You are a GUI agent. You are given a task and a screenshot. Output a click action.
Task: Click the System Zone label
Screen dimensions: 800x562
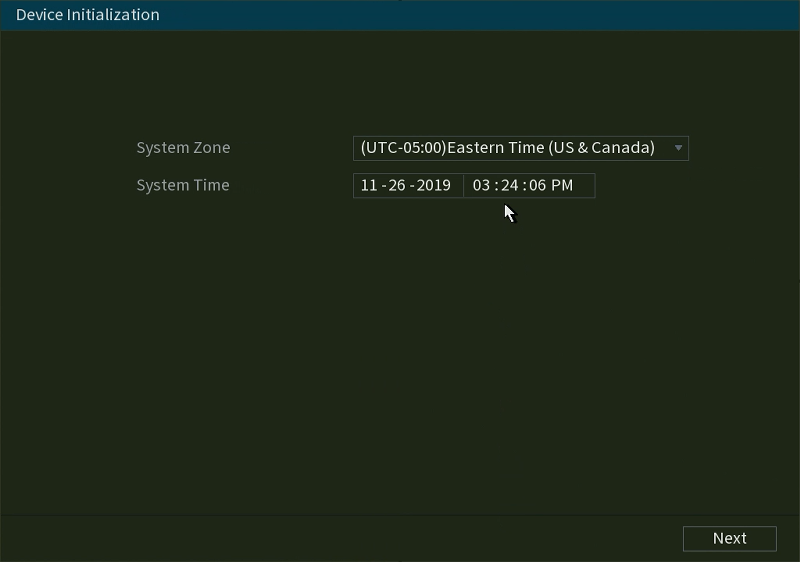(x=183, y=148)
